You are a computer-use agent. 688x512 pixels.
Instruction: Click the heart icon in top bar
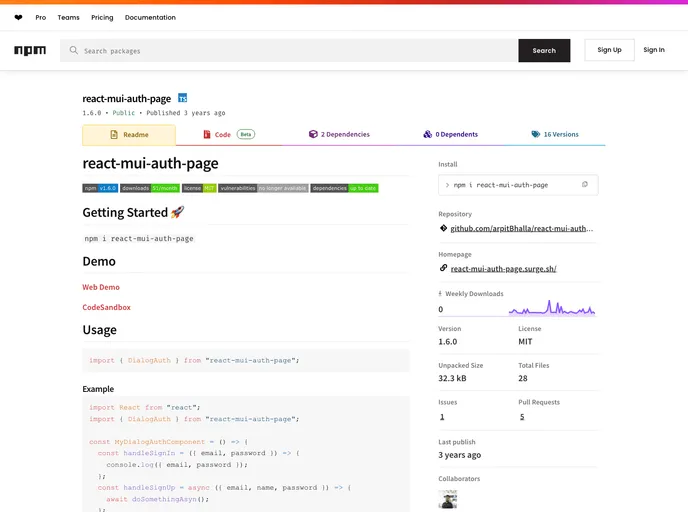18,18
